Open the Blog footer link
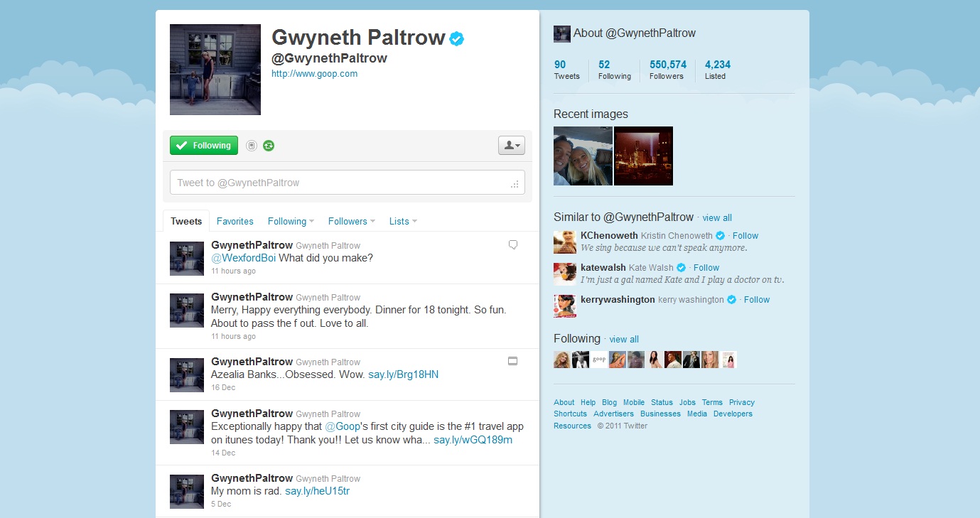 [610, 402]
